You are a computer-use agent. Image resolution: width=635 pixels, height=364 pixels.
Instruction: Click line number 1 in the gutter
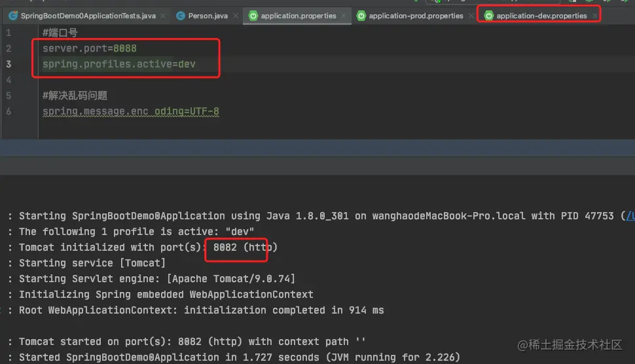click(9, 32)
